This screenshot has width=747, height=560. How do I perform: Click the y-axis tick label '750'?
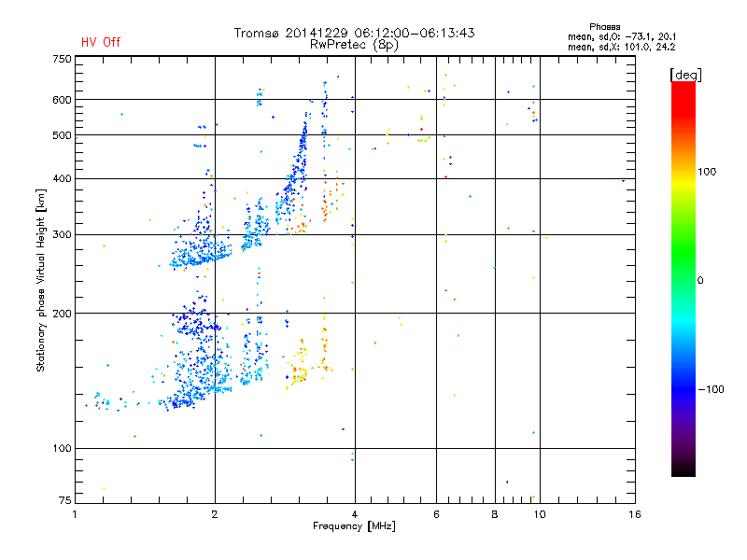click(62, 59)
